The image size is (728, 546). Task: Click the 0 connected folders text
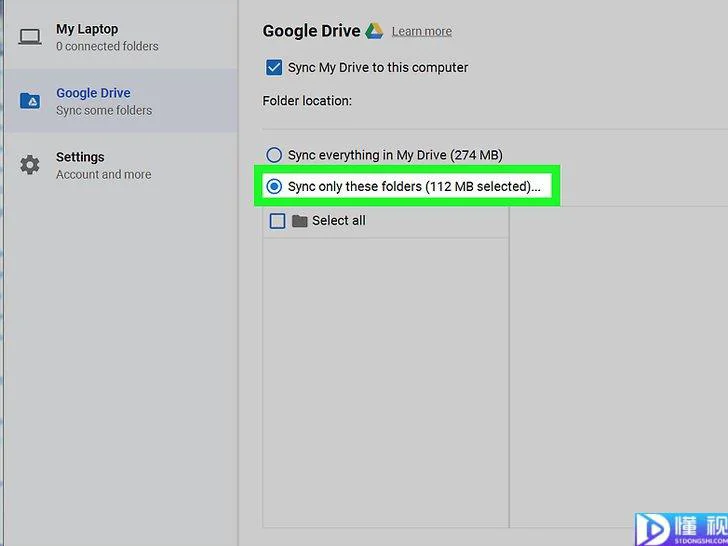pyautogui.click(x=107, y=46)
